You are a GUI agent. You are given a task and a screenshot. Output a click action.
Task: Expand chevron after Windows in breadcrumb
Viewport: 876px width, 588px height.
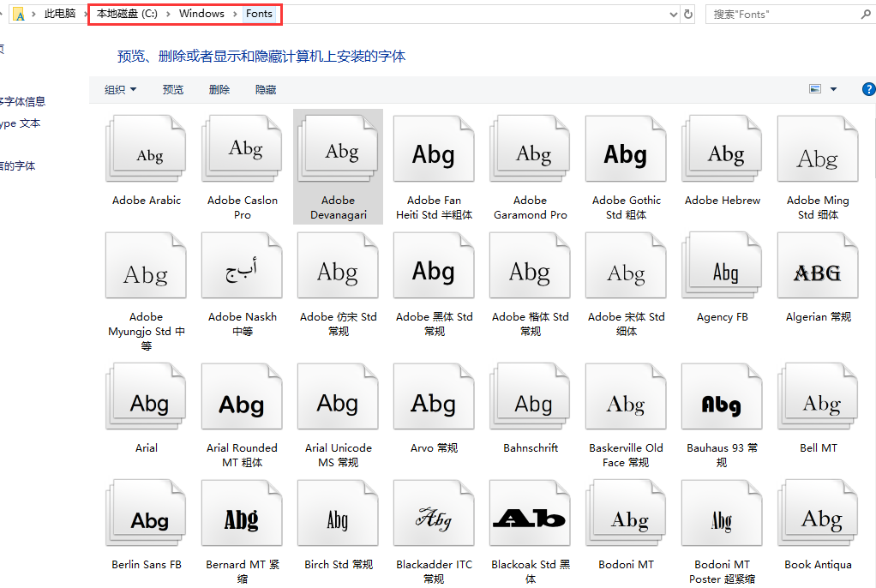235,14
